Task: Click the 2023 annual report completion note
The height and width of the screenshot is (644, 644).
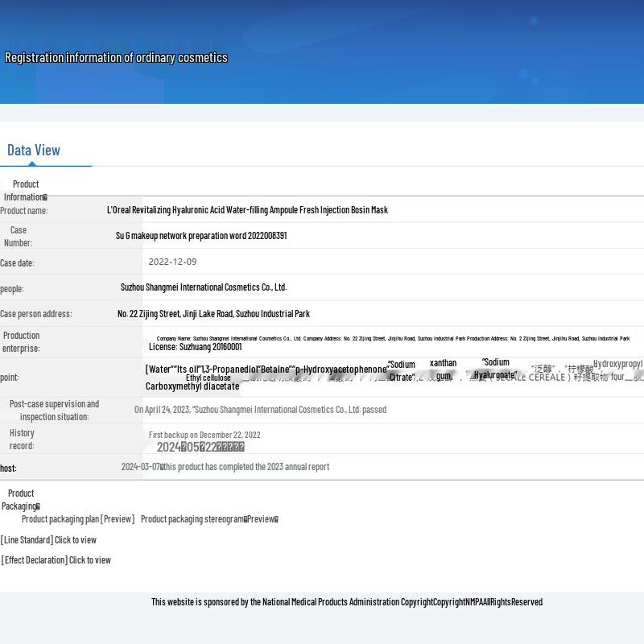Action: coord(225,467)
